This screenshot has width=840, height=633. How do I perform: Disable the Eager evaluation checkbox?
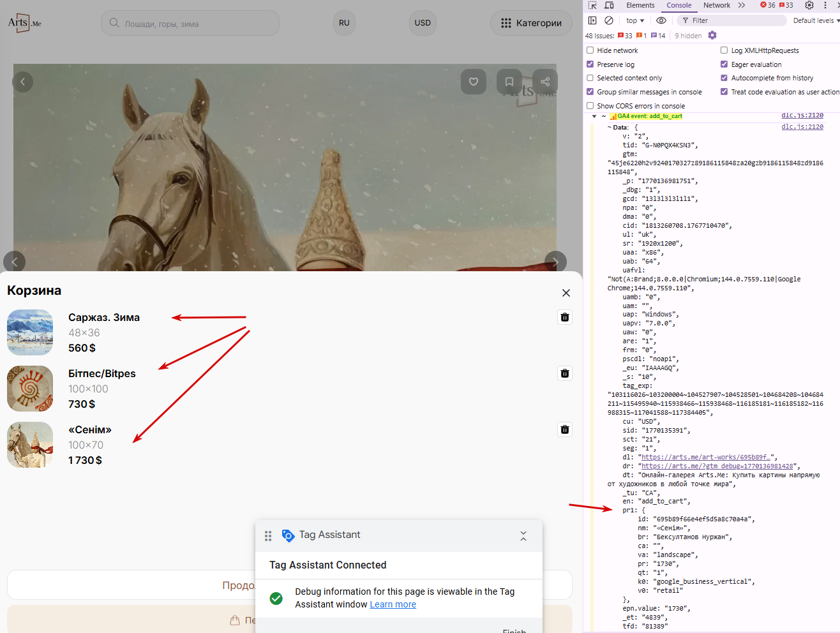click(x=724, y=64)
